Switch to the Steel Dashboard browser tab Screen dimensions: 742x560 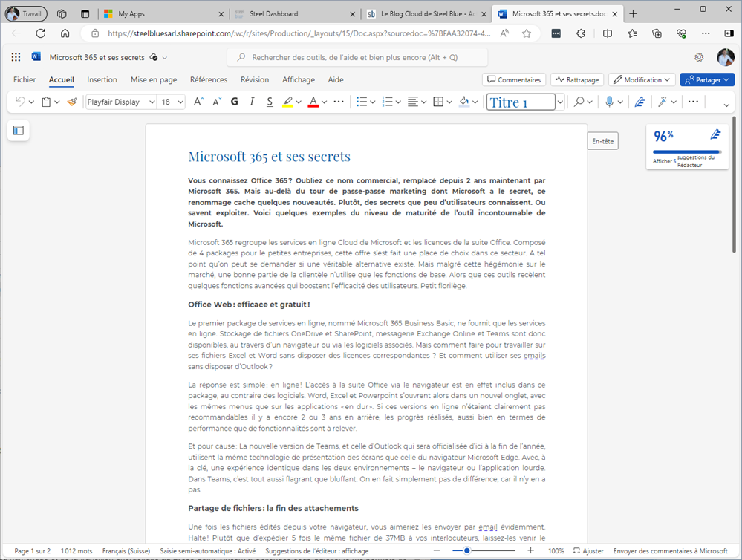[x=295, y=13]
